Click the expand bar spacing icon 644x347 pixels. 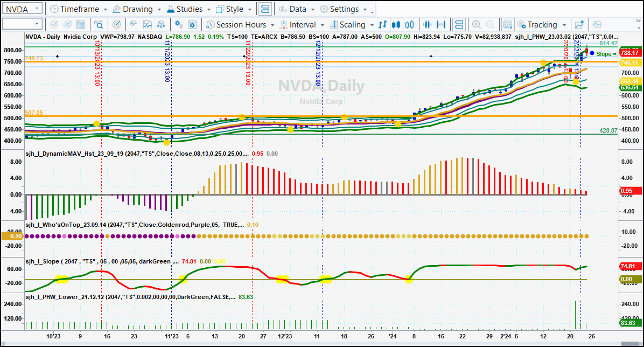tap(441, 25)
